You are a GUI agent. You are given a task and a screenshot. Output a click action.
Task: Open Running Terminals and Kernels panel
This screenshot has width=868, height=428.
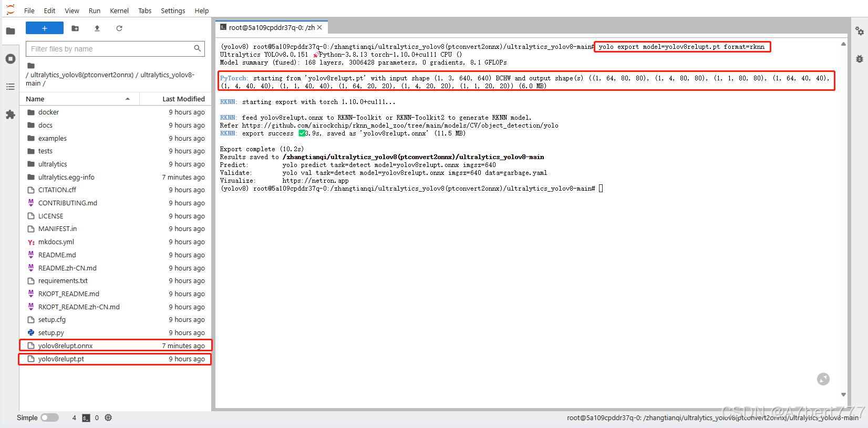[x=11, y=59]
